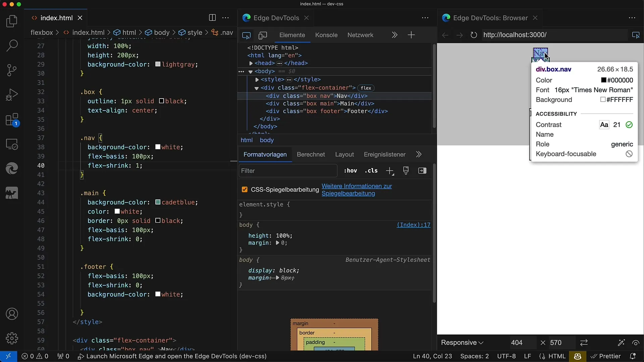Switch to the Berechnet tab

(311, 155)
